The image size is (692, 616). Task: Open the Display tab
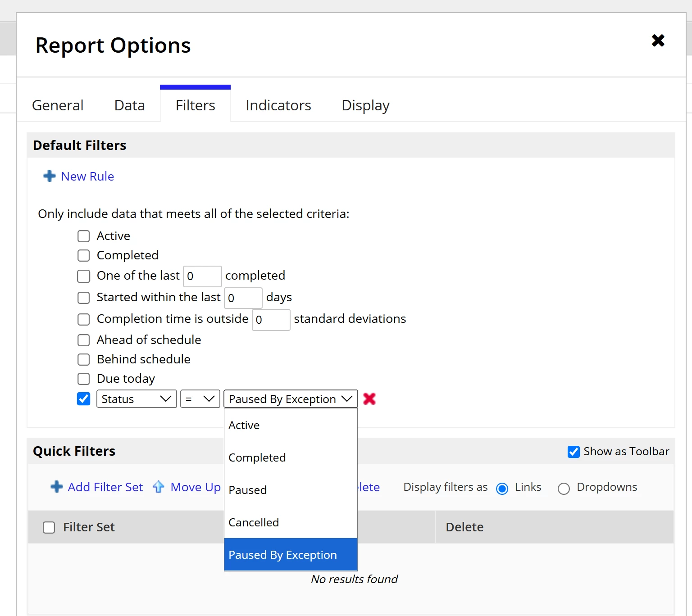click(x=366, y=105)
